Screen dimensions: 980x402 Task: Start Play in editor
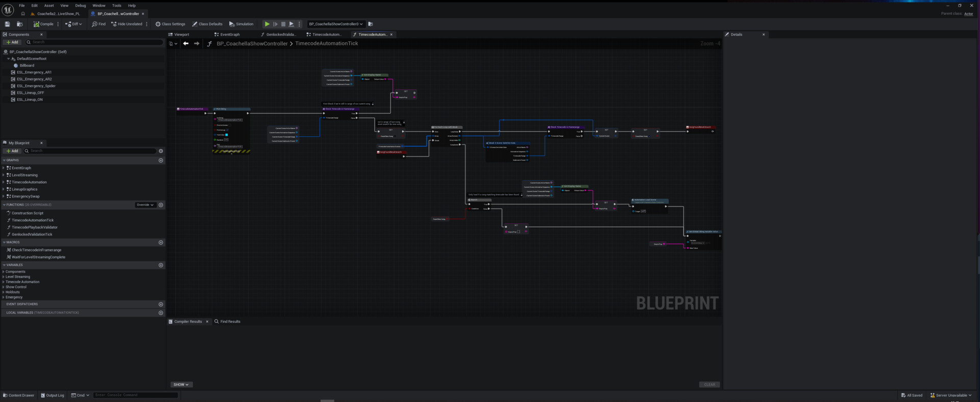point(267,24)
